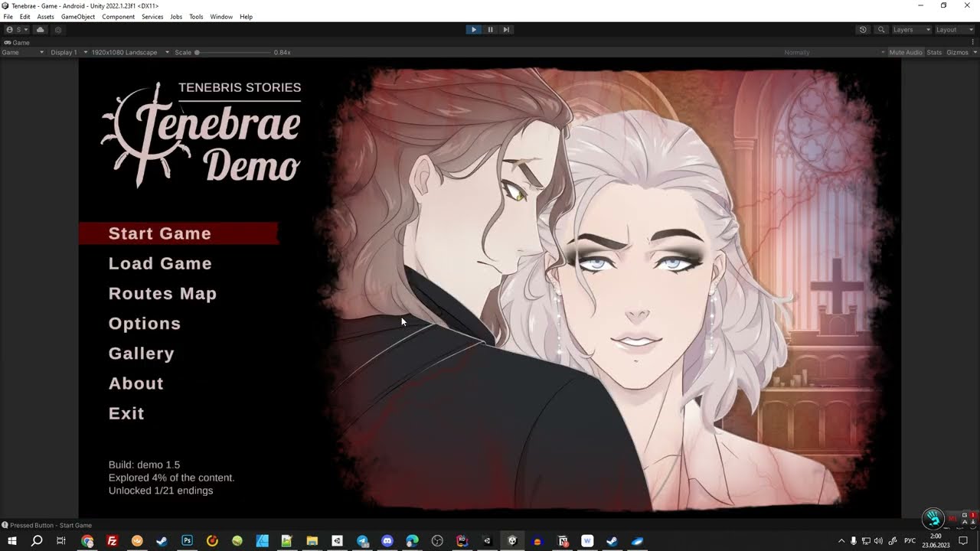
Task: Toggle Mute Audio in Game view
Action: coord(906,52)
